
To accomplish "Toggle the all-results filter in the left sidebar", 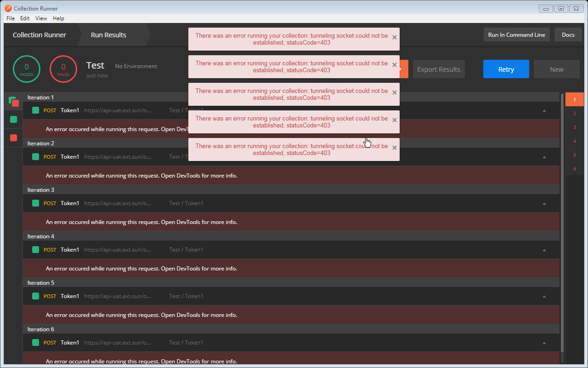I will [x=13, y=102].
